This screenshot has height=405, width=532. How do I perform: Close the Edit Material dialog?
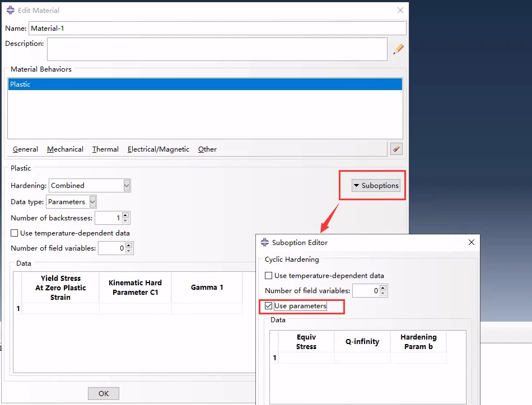[x=400, y=10]
